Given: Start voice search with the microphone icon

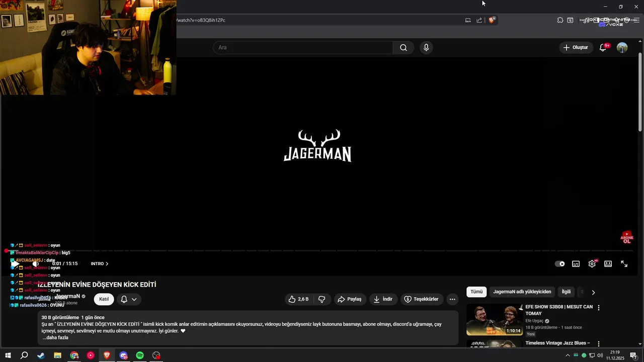Looking at the screenshot, I should coord(426,47).
